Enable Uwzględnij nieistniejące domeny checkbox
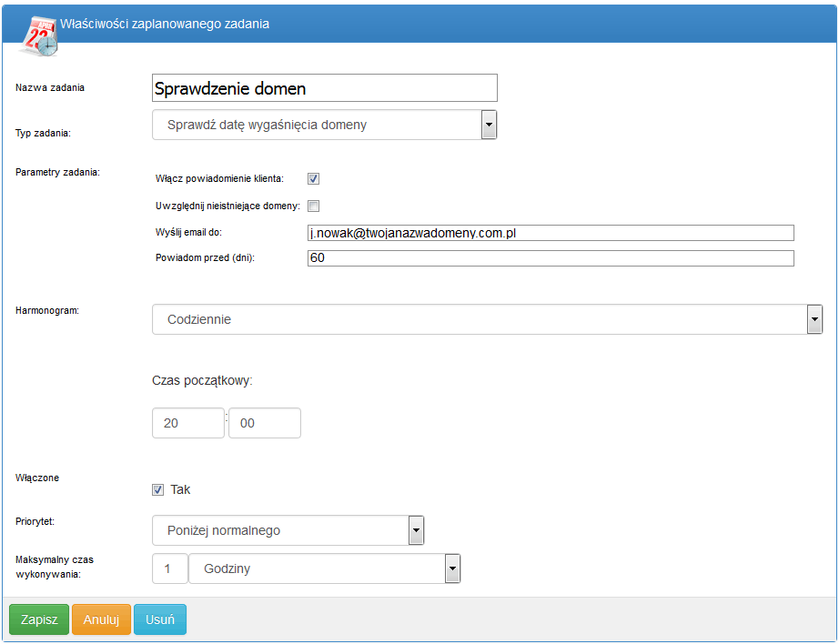839x644 pixels. click(314, 206)
